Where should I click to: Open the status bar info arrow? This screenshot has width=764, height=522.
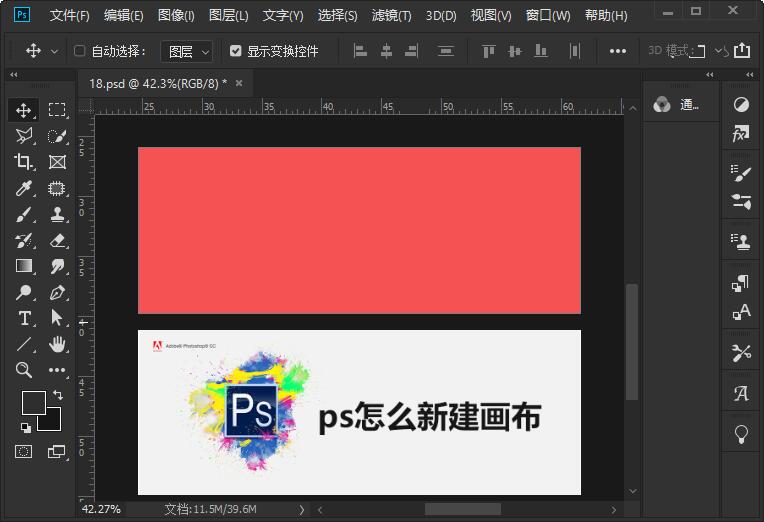302,510
